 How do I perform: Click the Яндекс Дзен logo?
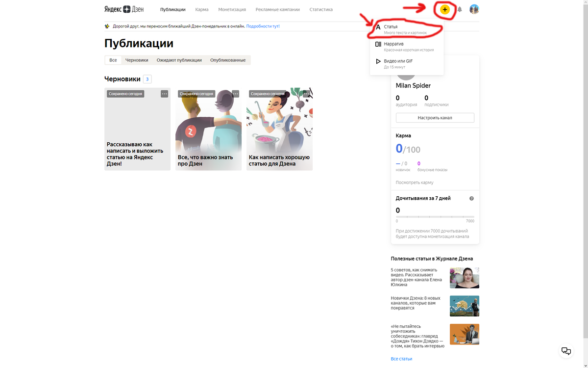point(124,9)
